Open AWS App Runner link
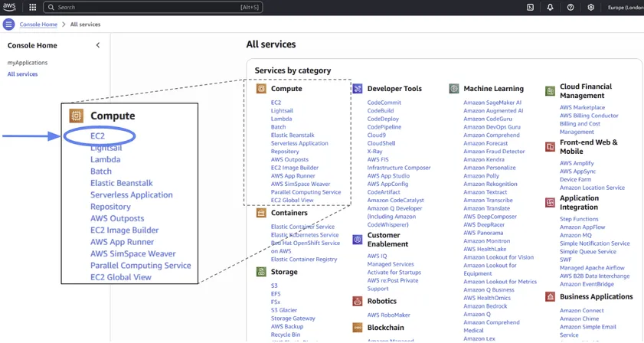The width and height of the screenshot is (644, 343). coord(293,176)
